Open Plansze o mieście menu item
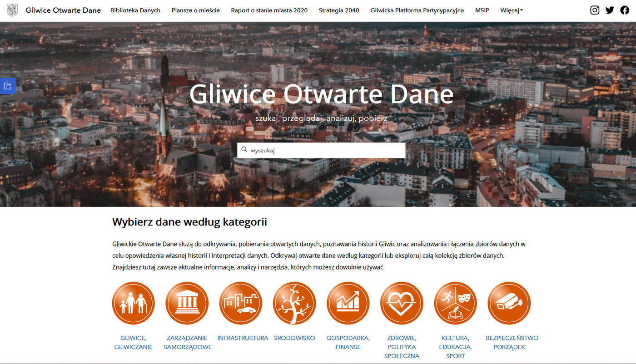The height and width of the screenshot is (364, 636). [196, 10]
